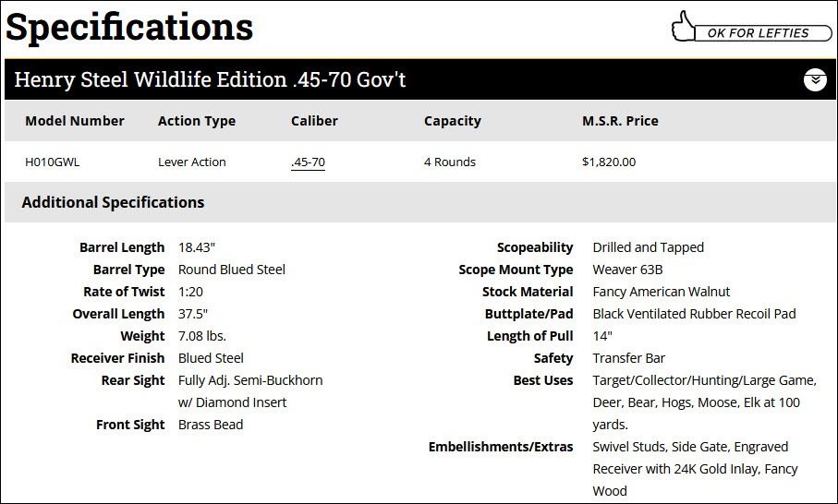Click the Fancy American Walnut stock value
838x504 pixels.
coord(662,292)
